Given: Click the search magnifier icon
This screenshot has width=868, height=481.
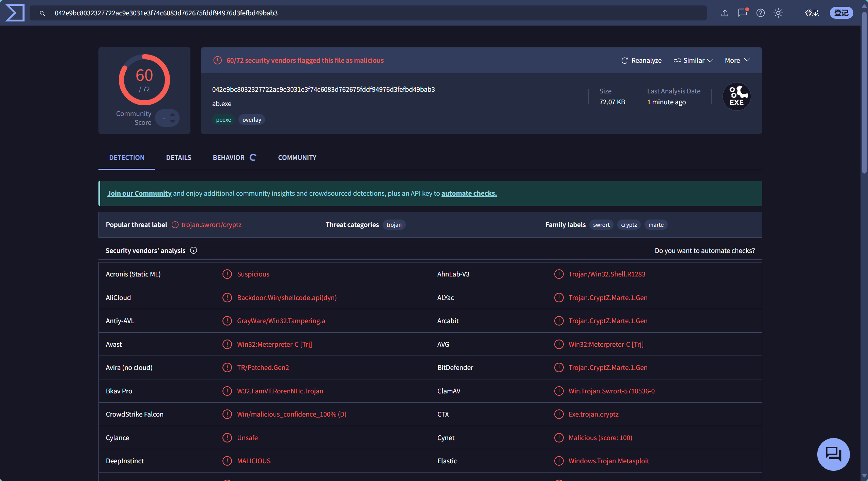Looking at the screenshot, I should (42, 13).
